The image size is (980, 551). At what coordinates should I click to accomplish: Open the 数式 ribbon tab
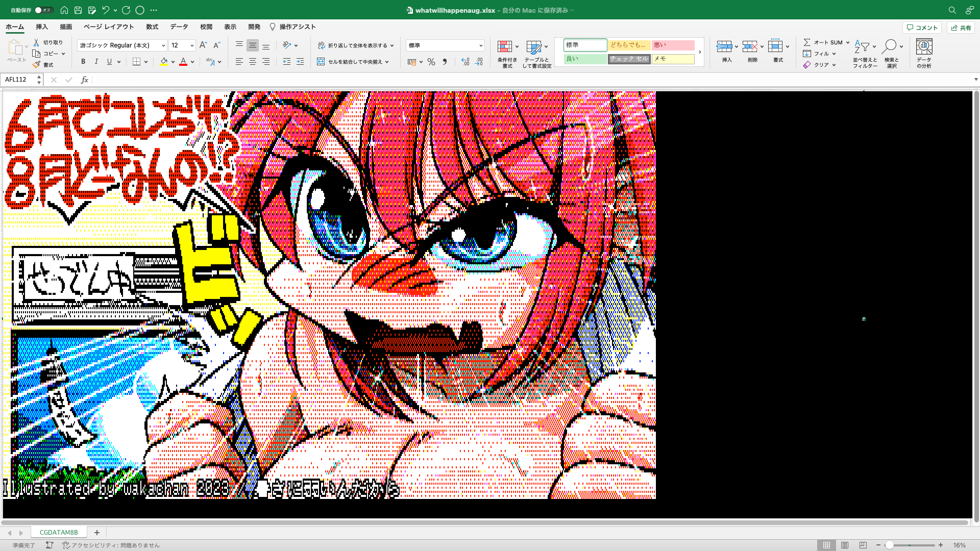[152, 27]
